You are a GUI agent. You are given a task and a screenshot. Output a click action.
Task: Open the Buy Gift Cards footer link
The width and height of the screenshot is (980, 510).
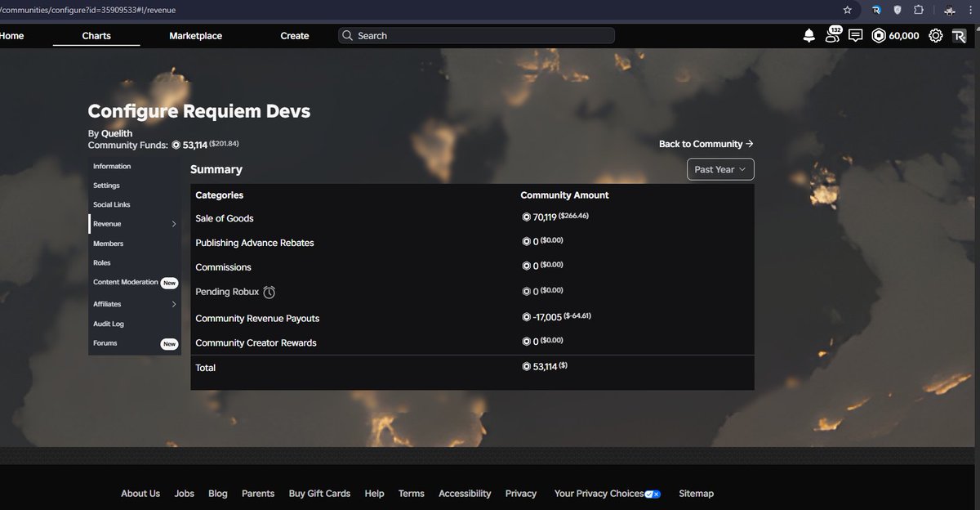coord(319,494)
